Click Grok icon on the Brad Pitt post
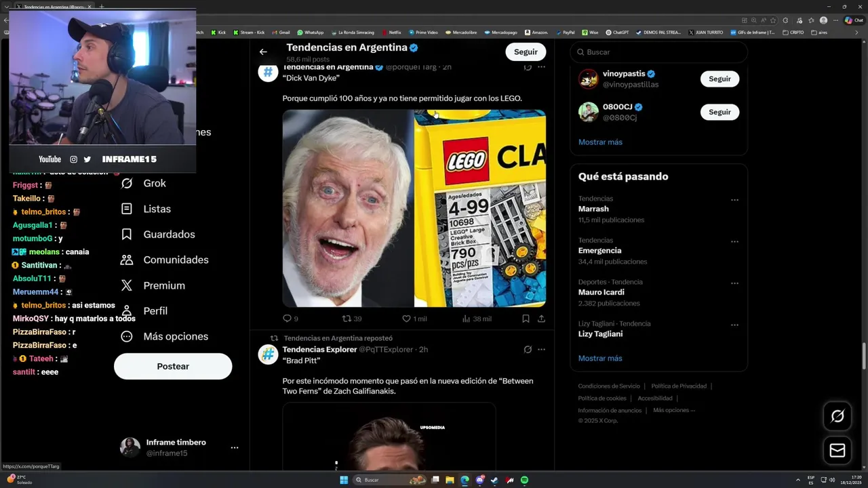 coord(528,350)
